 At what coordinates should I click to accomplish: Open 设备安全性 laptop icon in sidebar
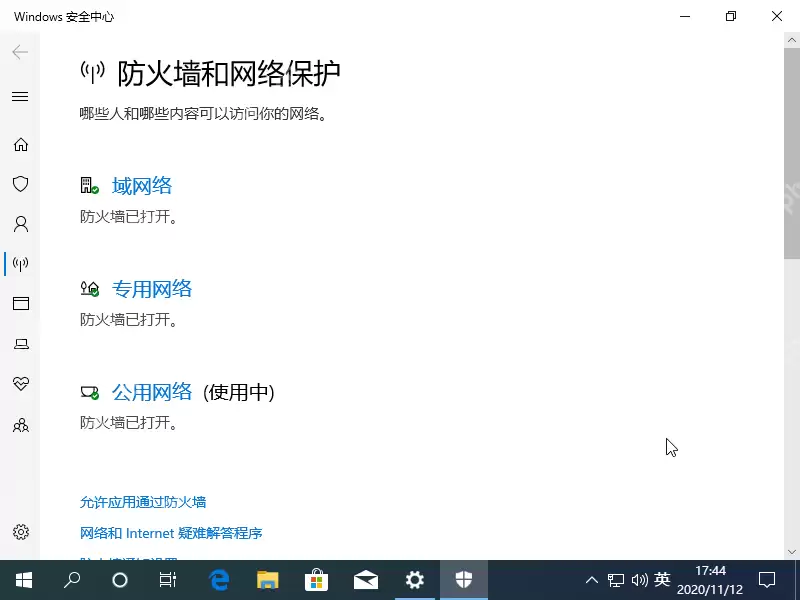coord(20,344)
